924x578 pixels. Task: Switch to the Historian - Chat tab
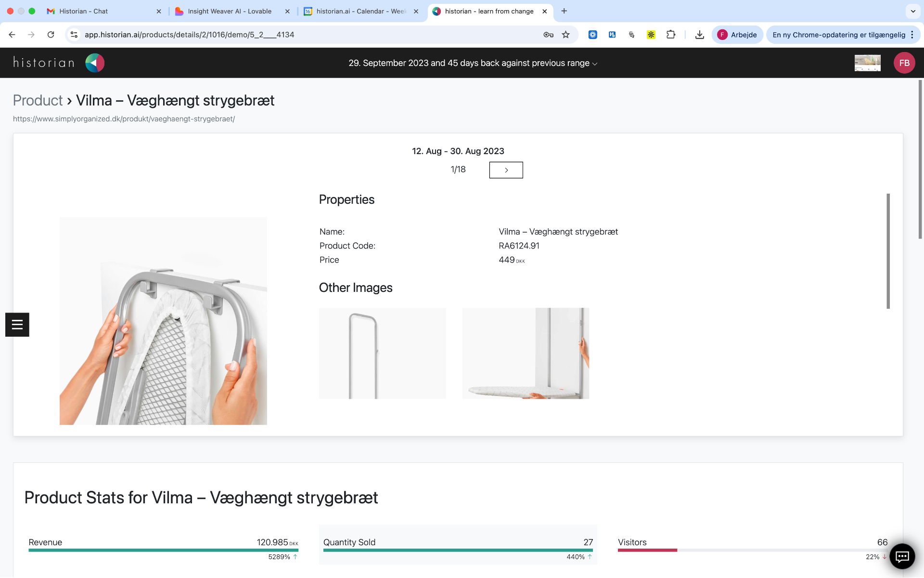(103, 11)
